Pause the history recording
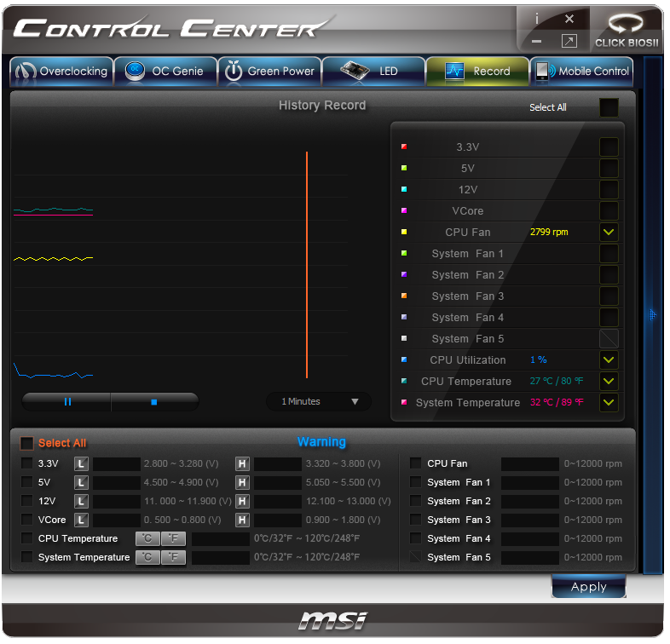The height and width of the screenshot is (644, 670). pyautogui.click(x=67, y=402)
